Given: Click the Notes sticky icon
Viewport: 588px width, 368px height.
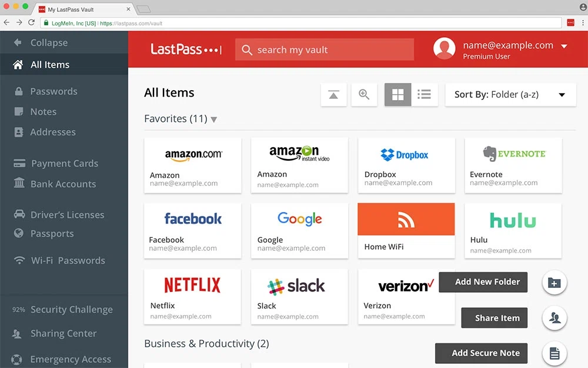Looking at the screenshot, I should [x=18, y=111].
